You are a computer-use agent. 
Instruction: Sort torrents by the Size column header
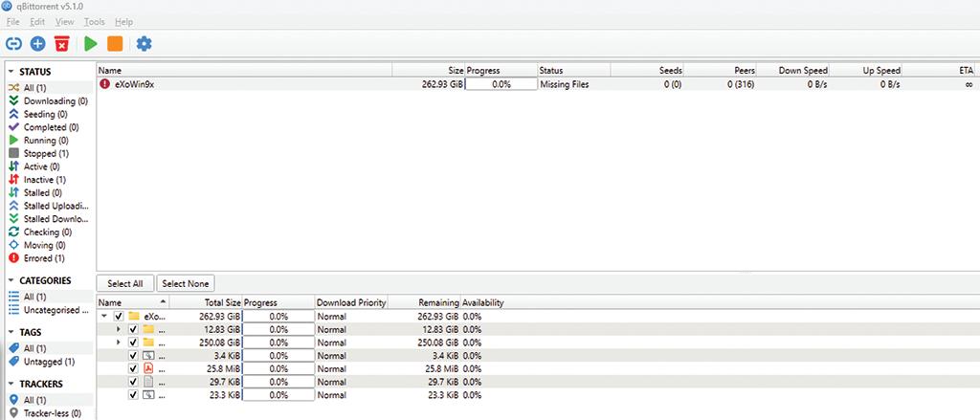click(x=429, y=71)
